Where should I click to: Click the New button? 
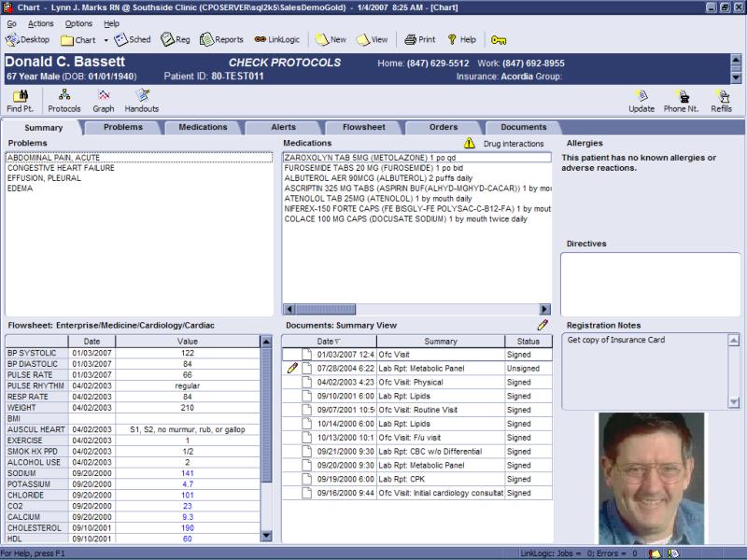coord(331,40)
